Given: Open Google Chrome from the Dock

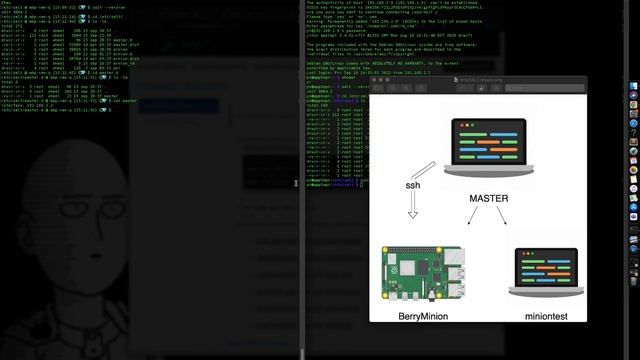Looking at the screenshot, I should pos(633,104).
